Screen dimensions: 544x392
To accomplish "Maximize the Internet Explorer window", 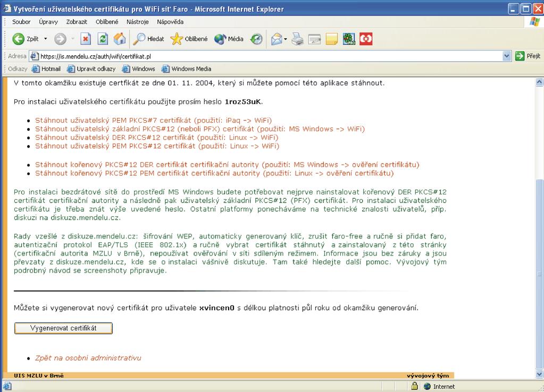I will click(526, 8).
